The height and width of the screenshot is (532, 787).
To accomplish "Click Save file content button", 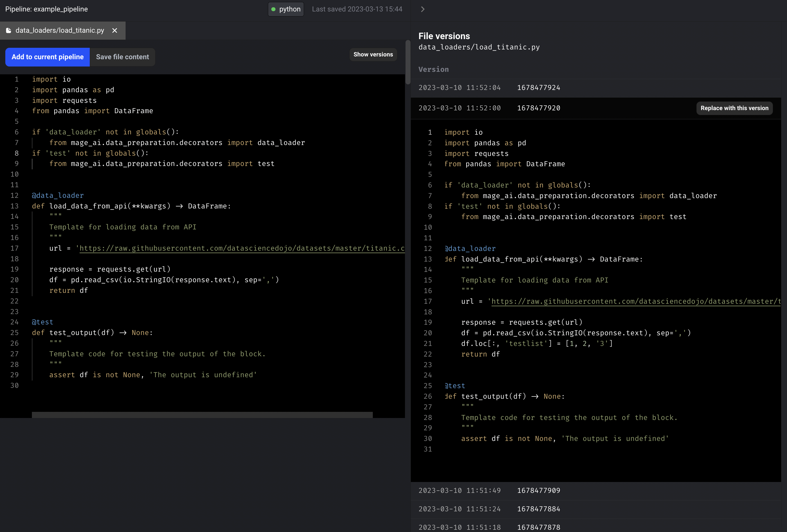I will click(x=122, y=57).
